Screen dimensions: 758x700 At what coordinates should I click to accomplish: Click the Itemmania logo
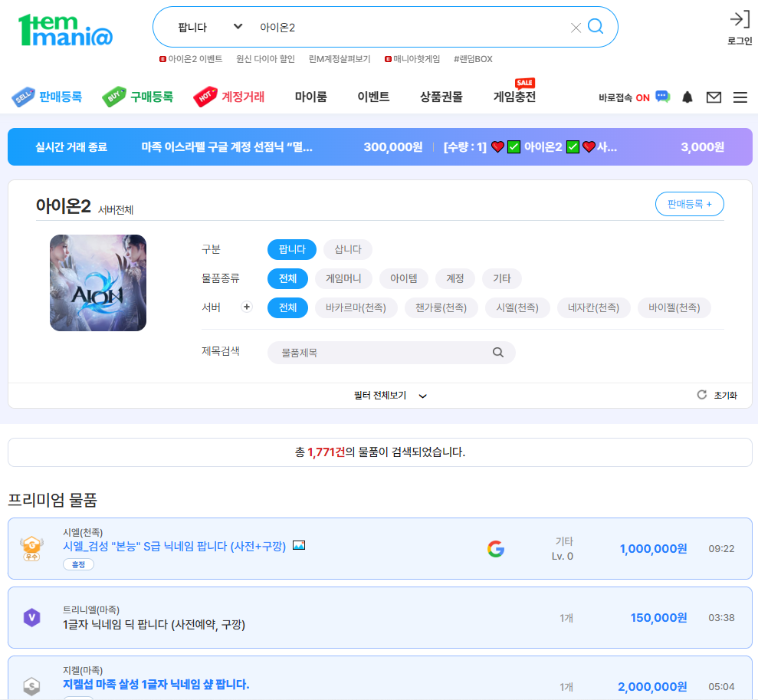[x=65, y=30]
